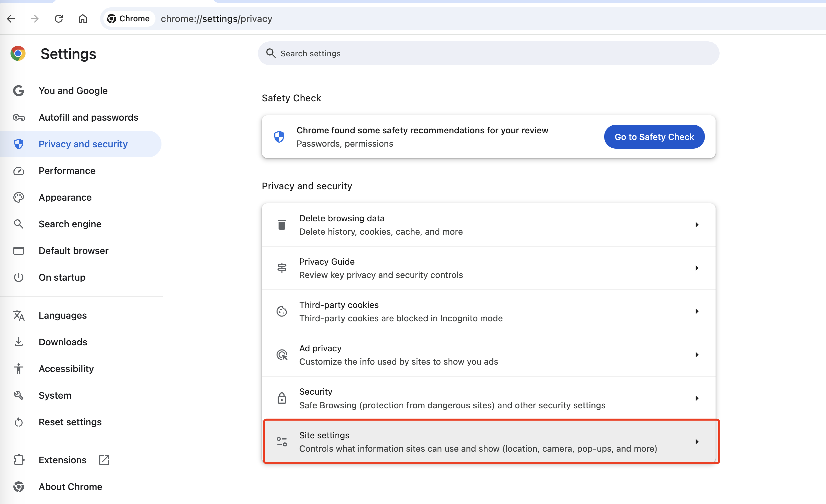Expand the Security row arrow
The width and height of the screenshot is (826, 504).
click(697, 399)
